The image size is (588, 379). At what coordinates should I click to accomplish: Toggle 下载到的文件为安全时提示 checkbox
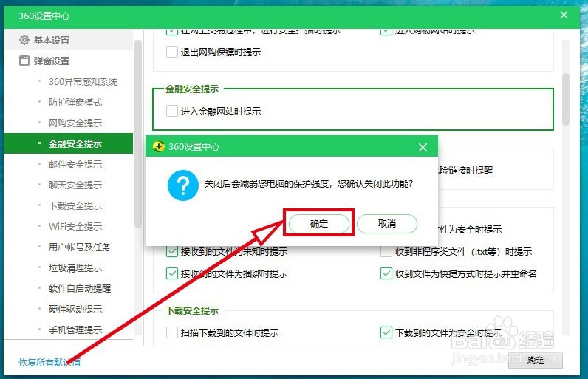386,332
